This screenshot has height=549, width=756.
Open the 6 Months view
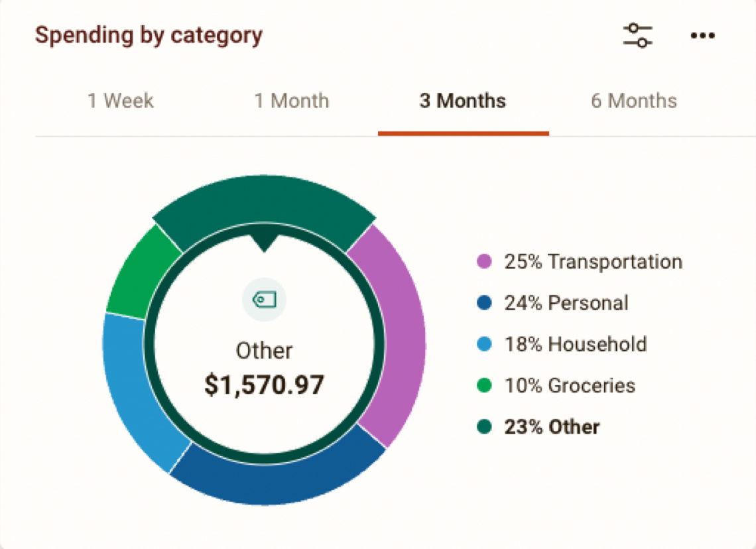pos(633,100)
